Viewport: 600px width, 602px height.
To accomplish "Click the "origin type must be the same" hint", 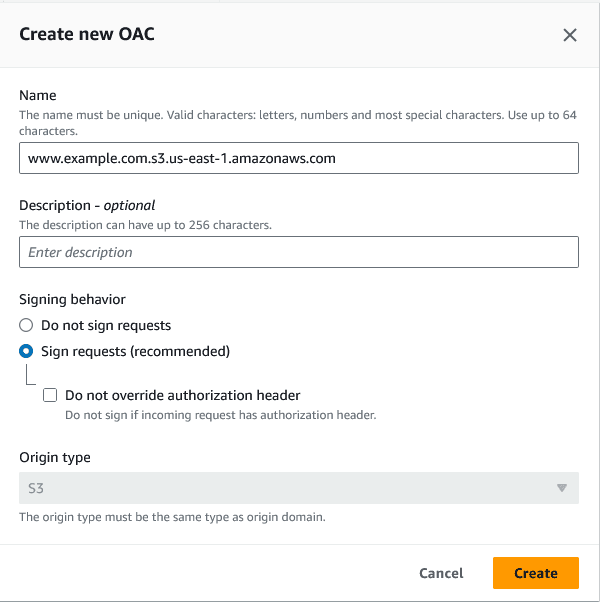I will click(172, 517).
